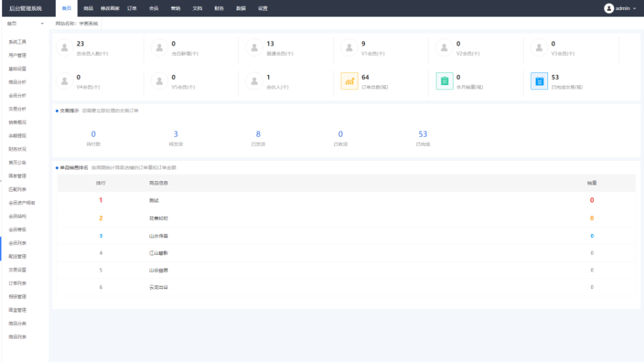Open 销售概况 in the sidebar

17,122
